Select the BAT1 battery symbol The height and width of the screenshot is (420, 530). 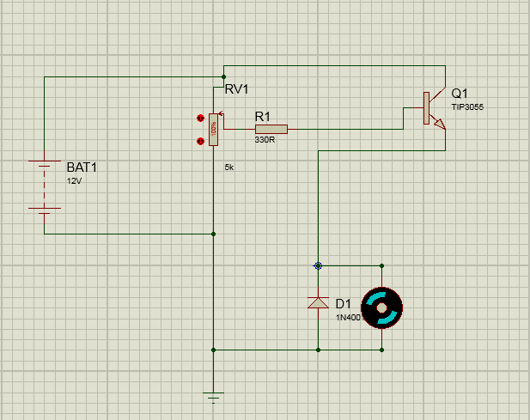[x=45, y=187]
